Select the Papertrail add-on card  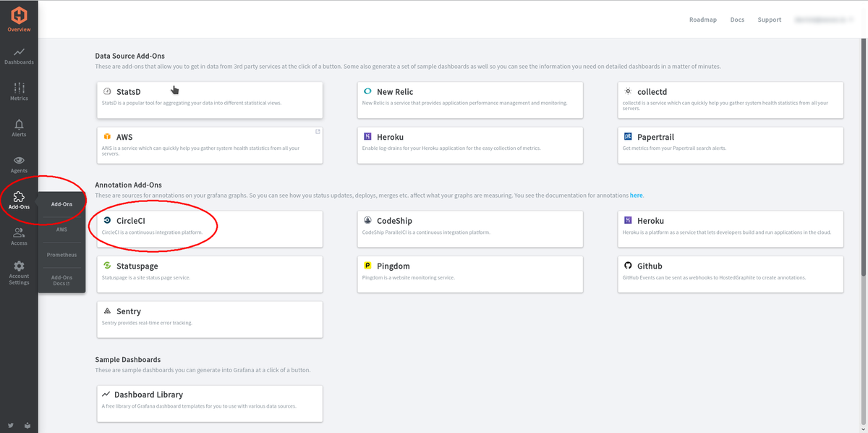coord(731,144)
